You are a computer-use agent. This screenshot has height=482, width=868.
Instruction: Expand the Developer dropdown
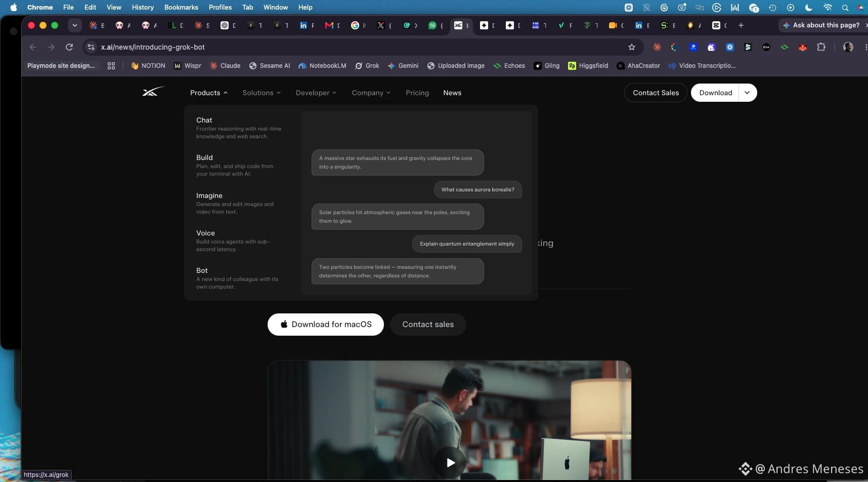click(x=316, y=93)
